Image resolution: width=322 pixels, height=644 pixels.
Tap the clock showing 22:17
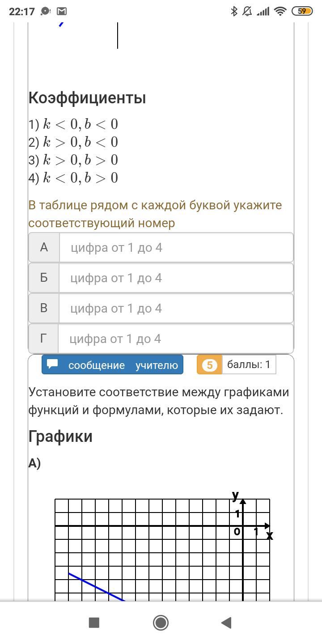[x=21, y=12]
